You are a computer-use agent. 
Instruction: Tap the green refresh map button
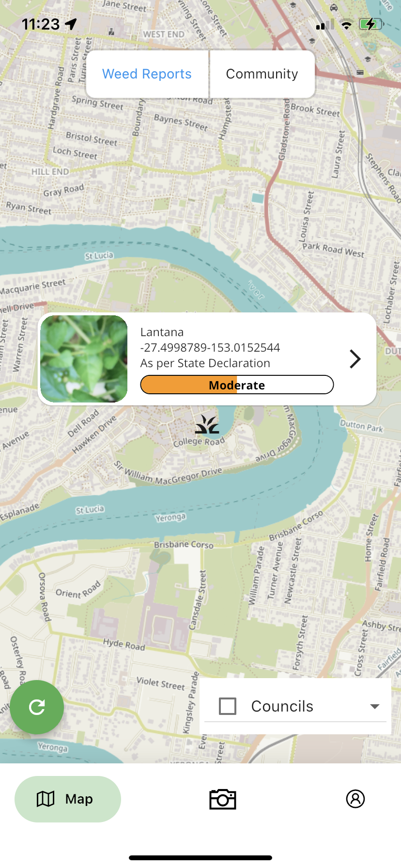(37, 707)
